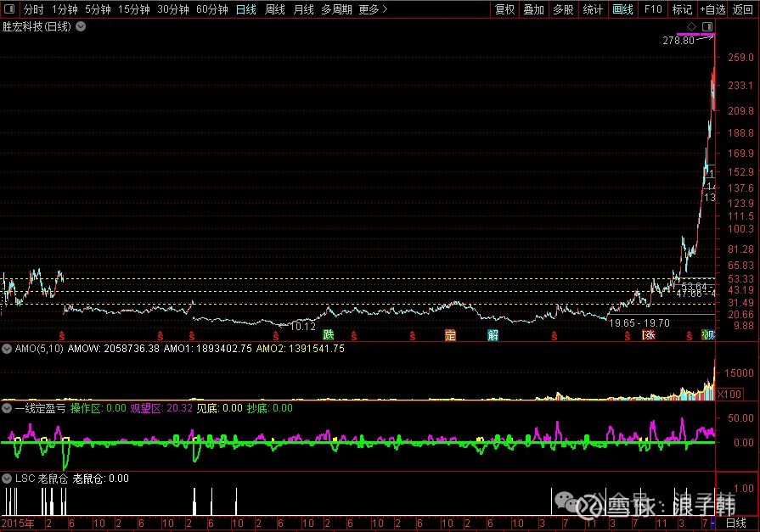Switch to the 30分钟 period

click(173, 9)
